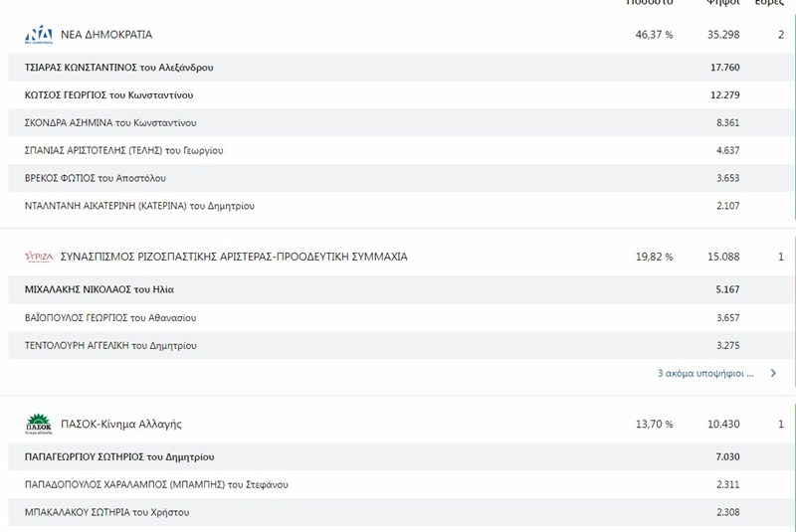Click the chevron arrow beside '3 ακόμα υποψήφιοι'
This screenshot has width=796, height=532.
pos(773,373)
